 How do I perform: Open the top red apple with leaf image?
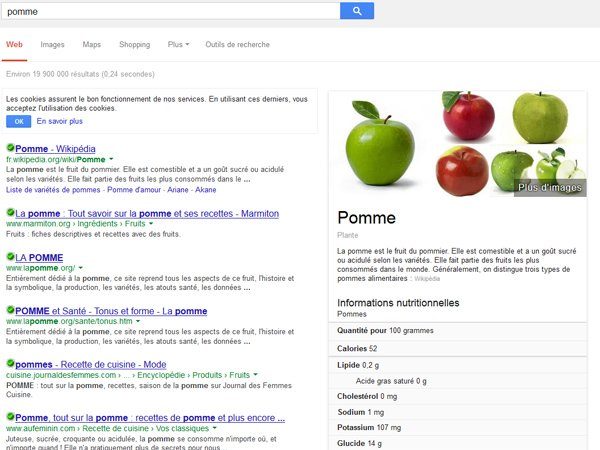coord(468,115)
